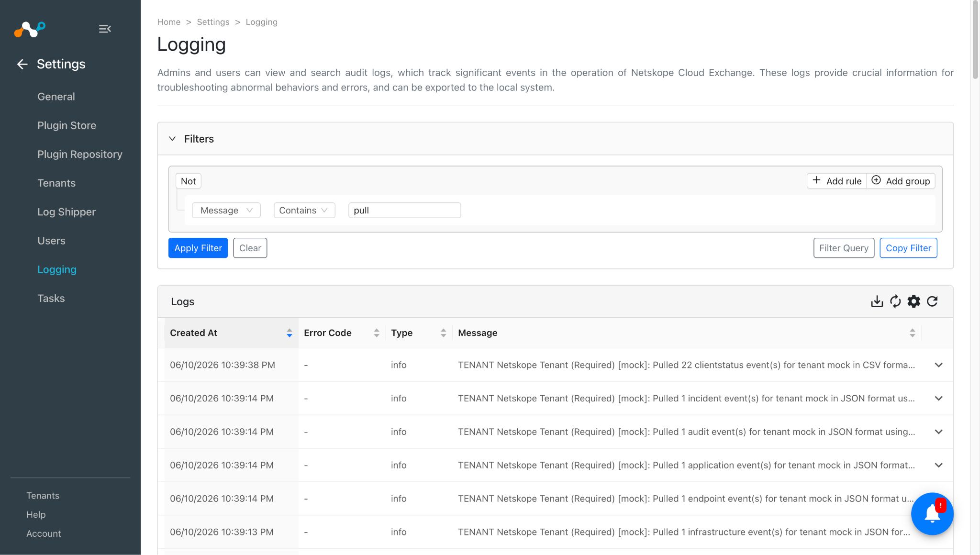
Task: Open Users settings
Action: click(51, 241)
